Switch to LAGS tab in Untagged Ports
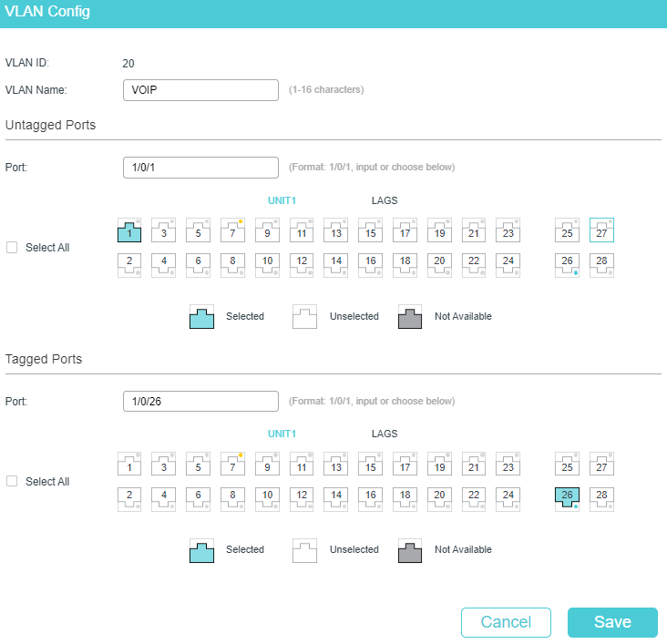 click(x=385, y=200)
